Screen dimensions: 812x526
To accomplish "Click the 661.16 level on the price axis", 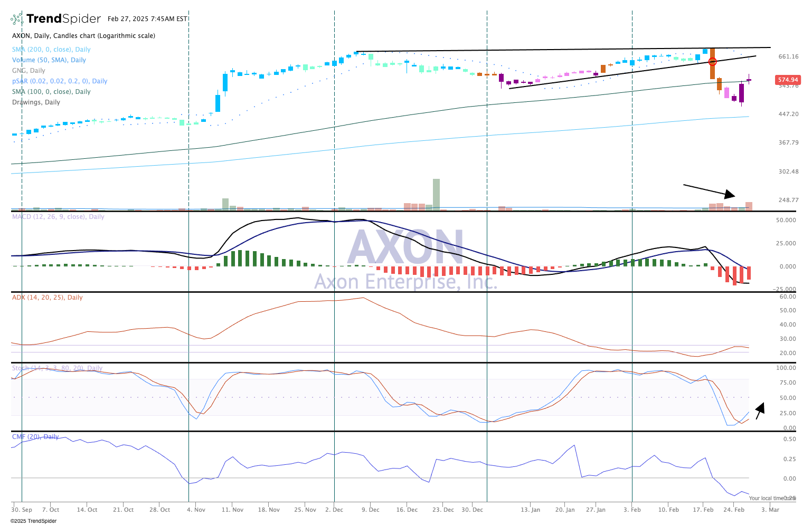I will pyautogui.click(x=788, y=56).
